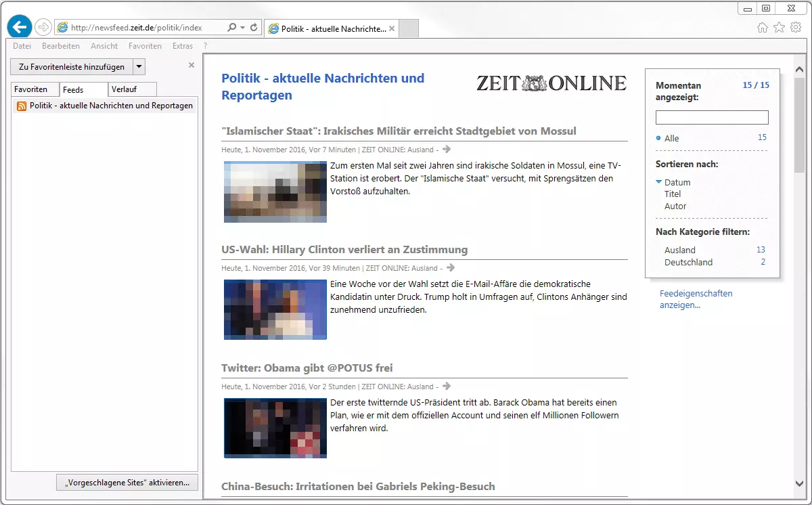Screen dimensions: 812x505
Task: Click the Home icon
Action: 763,28
